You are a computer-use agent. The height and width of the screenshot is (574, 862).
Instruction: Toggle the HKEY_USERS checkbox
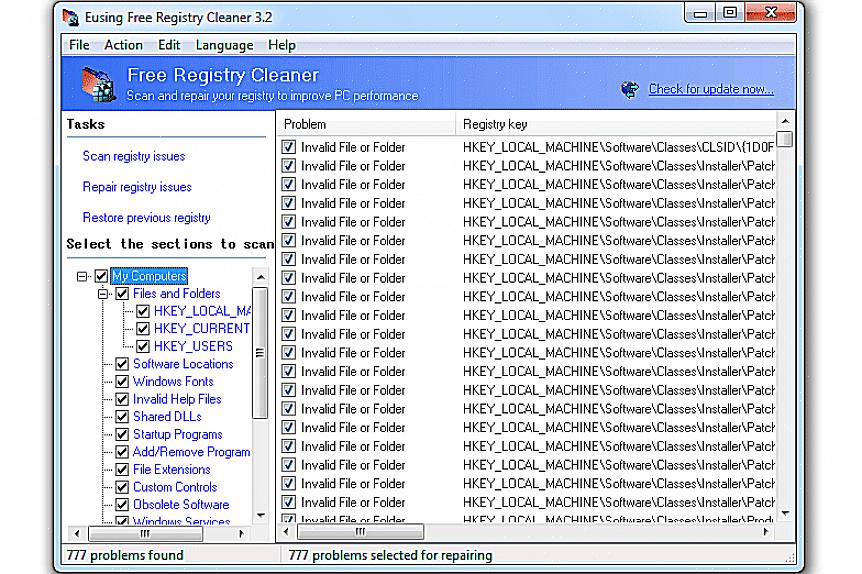tap(143, 346)
